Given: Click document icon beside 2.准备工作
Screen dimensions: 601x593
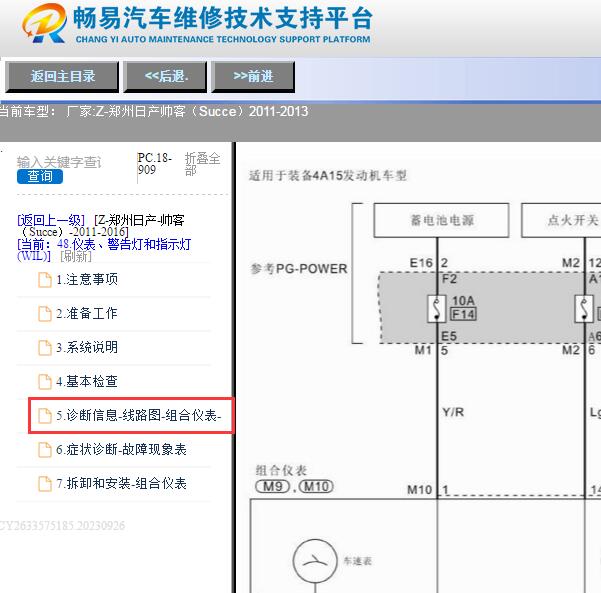Looking at the screenshot, I should pos(45,314).
